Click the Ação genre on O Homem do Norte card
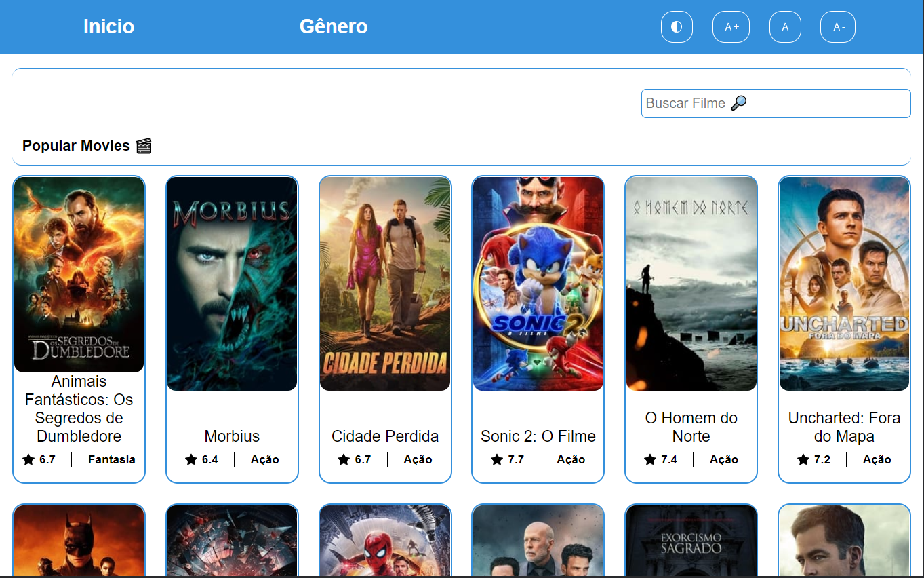The width and height of the screenshot is (924, 578). [724, 459]
